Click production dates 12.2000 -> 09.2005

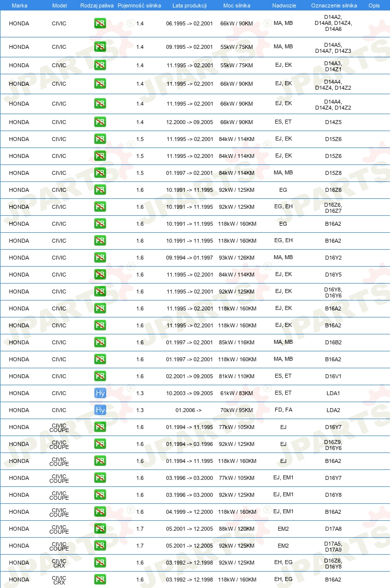click(190, 122)
